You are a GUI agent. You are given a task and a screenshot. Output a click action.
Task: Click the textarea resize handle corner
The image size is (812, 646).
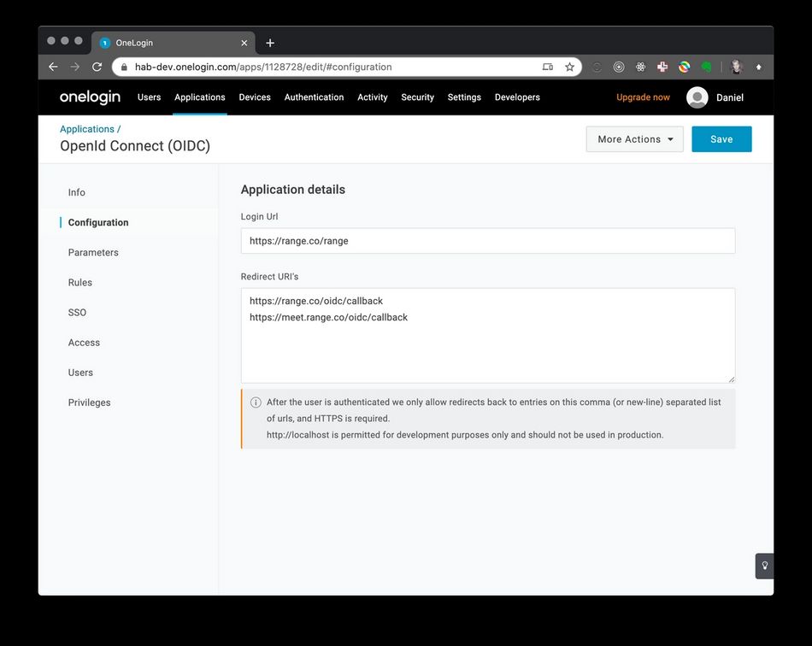pyautogui.click(x=731, y=379)
